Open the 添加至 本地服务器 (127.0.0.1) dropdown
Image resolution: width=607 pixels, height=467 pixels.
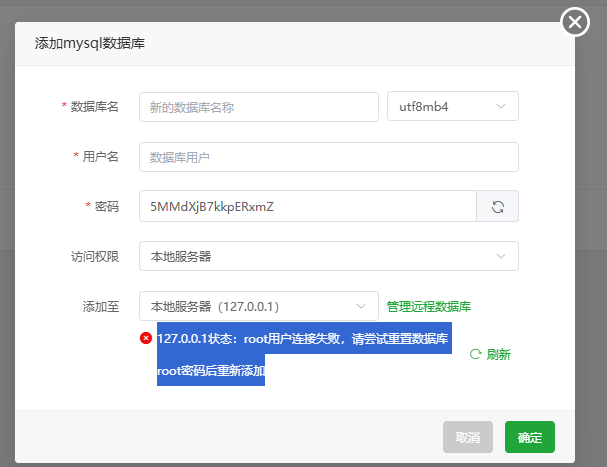[x=259, y=306]
